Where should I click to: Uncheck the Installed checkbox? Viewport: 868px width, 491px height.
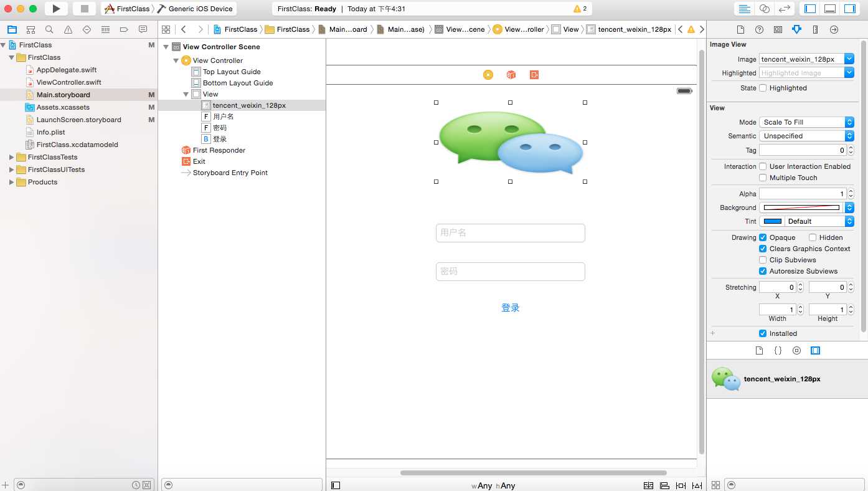763,333
